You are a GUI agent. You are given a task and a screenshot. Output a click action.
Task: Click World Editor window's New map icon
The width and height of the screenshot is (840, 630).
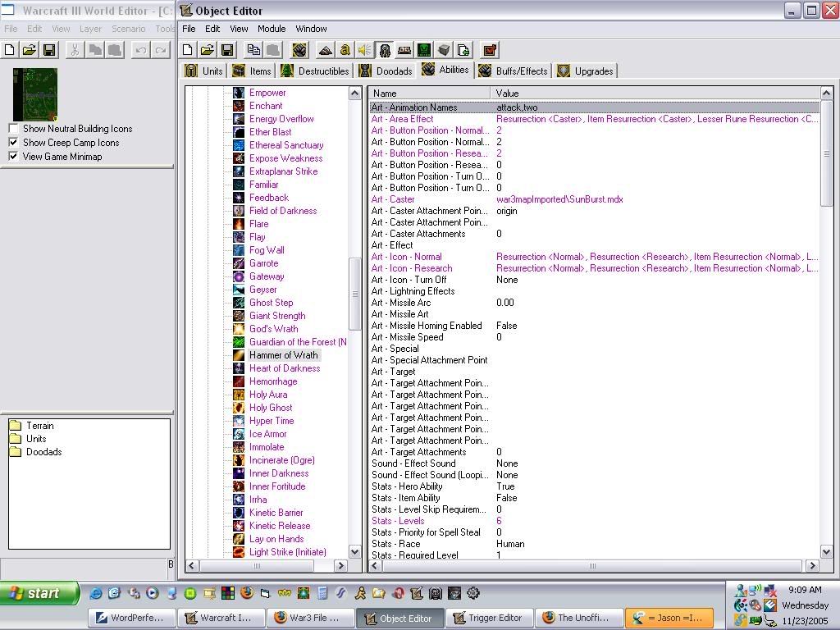coord(10,50)
